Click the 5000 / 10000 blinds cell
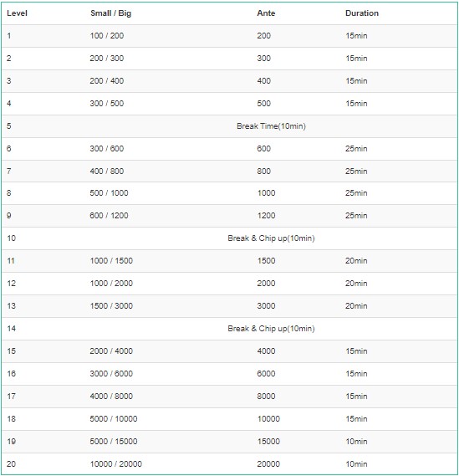The image size is (459, 476). pyautogui.click(x=114, y=419)
